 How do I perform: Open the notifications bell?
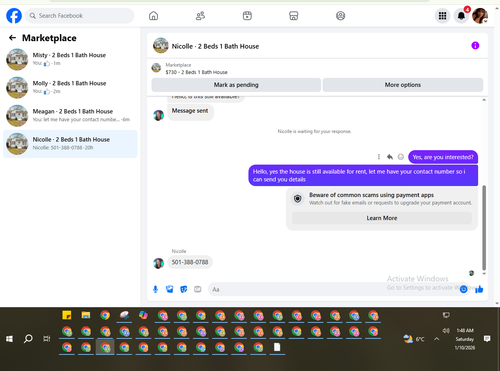click(x=461, y=16)
